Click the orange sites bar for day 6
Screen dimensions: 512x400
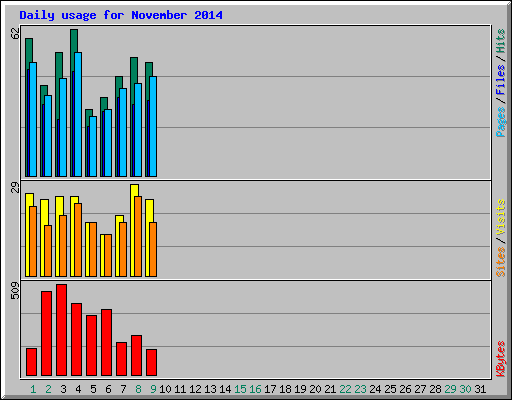(x=108, y=255)
